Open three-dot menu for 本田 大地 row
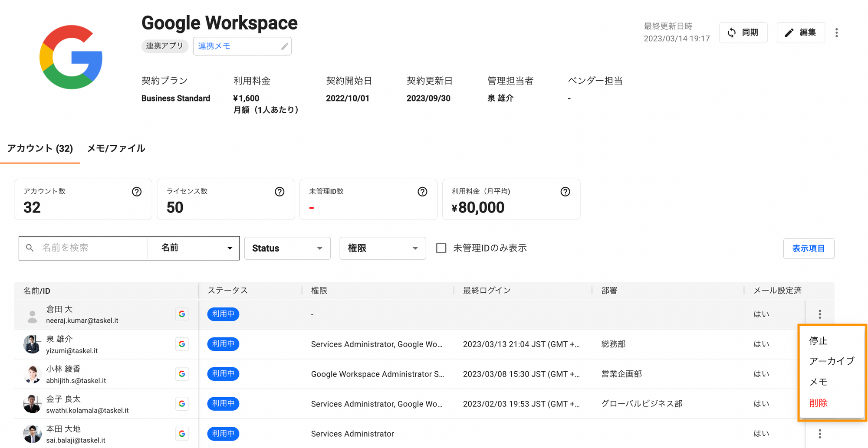The image size is (868, 448). 819,434
